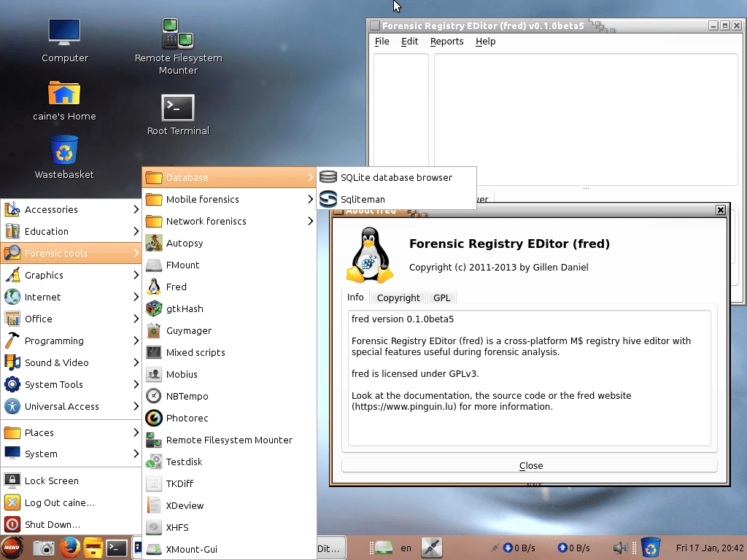
Task: Select Lock Screen from the menu
Action: tap(71, 481)
